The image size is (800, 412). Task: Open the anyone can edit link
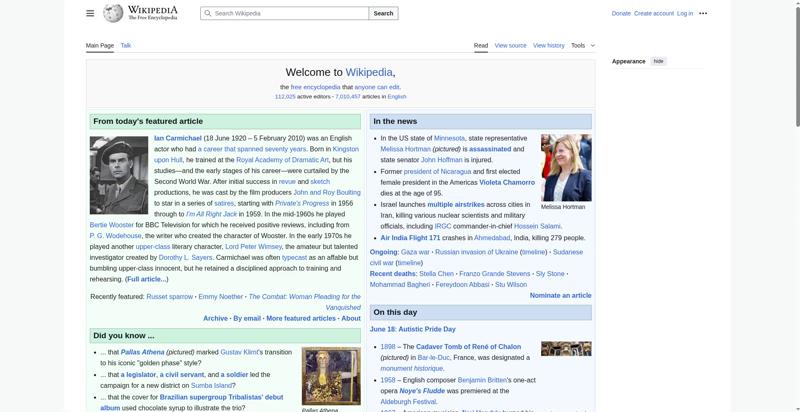(x=377, y=87)
